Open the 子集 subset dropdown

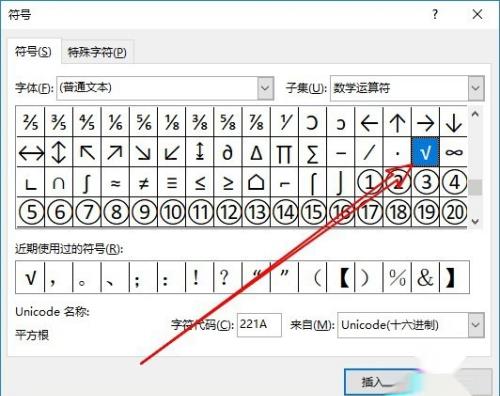476,88
